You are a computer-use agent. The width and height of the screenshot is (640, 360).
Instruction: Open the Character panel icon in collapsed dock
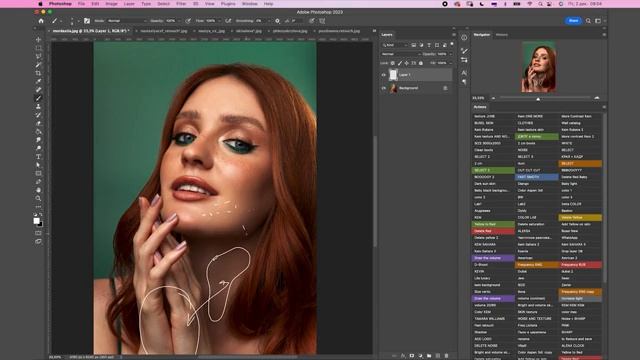tap(464, 73)
